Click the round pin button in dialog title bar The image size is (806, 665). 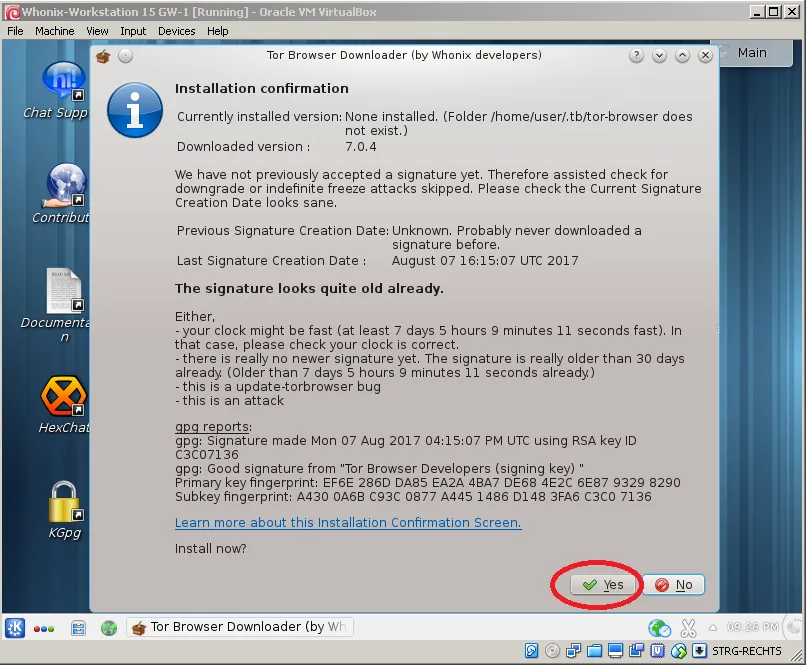(x=125, y=56)
